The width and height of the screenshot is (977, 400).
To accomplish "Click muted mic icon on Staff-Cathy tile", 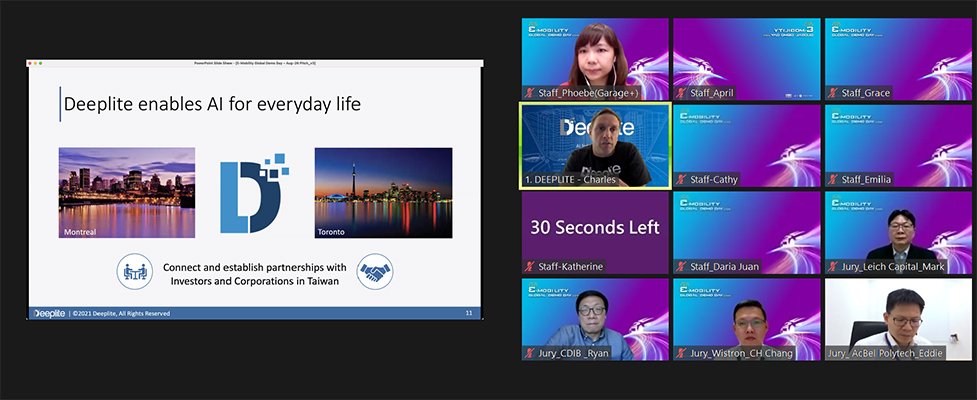I will coord(682,179).
